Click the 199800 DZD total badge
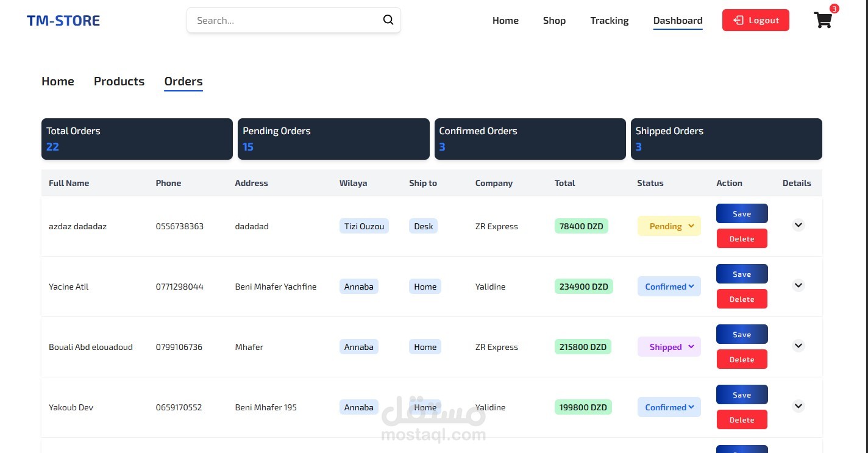Viewport: 868px width, 453px height. pos(583,407)
